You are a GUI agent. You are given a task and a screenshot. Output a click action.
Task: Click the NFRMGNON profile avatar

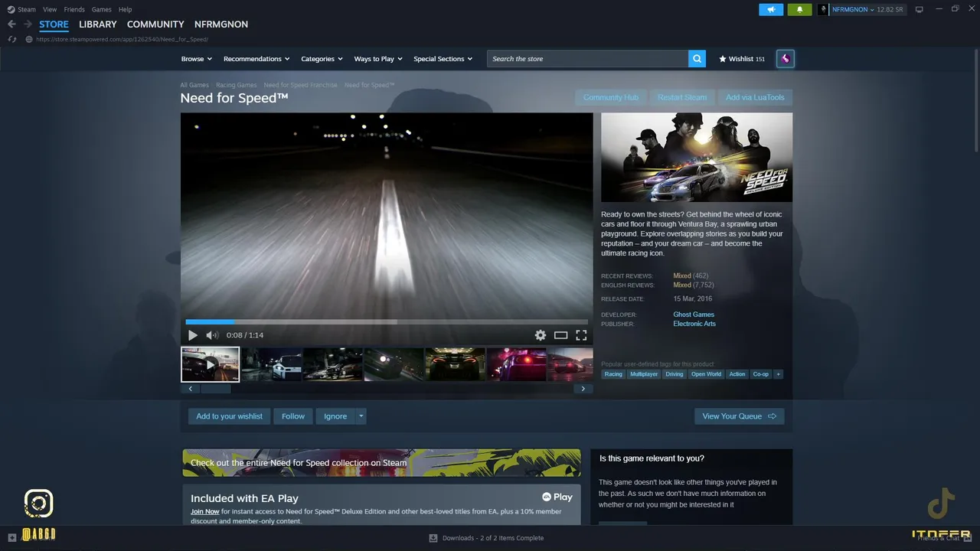pos(824,9)
